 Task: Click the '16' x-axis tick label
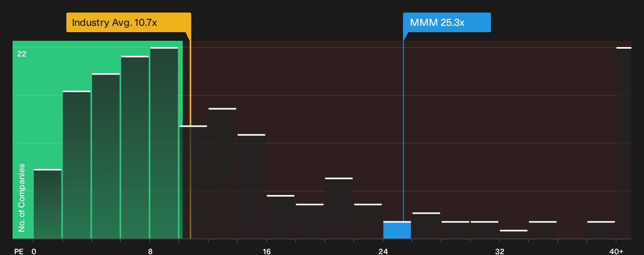(x=267, y=251)
